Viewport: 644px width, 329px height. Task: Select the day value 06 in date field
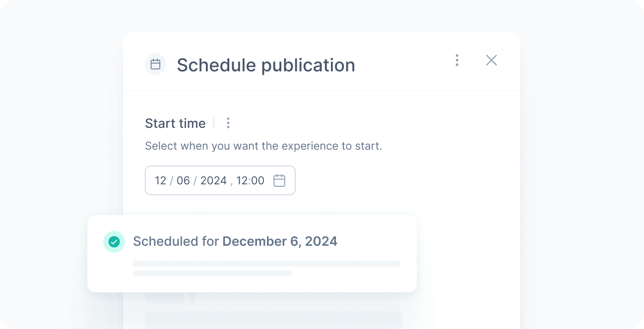[x=183, y=180]
